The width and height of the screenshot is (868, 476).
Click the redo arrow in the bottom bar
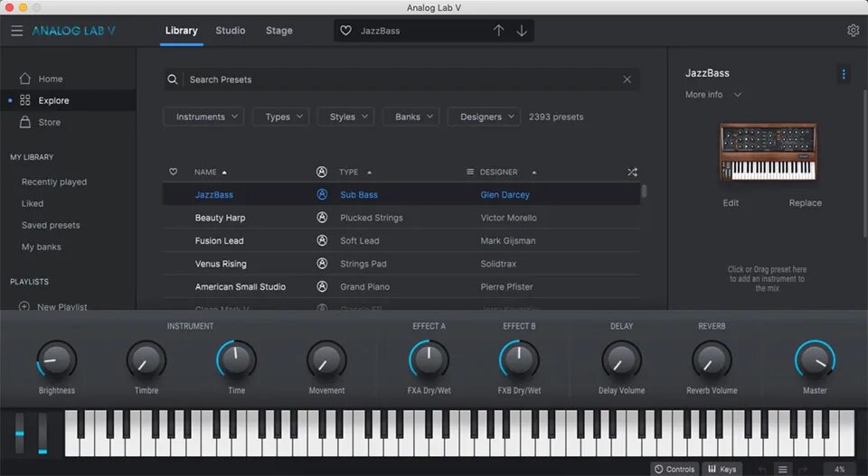pyautogui.click(x=803, y=470)
